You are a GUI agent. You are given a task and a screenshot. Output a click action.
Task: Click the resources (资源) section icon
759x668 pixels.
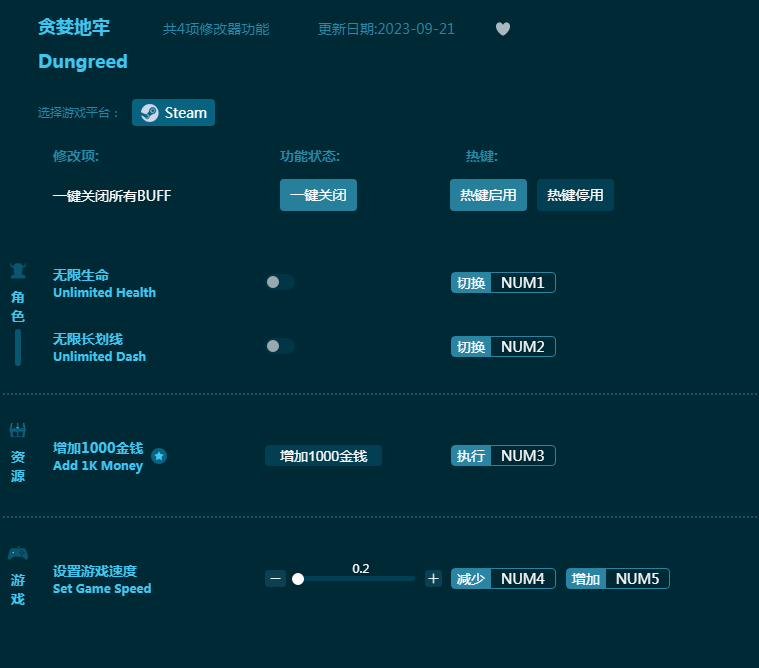pyautogui.click(x=18, y=430)
